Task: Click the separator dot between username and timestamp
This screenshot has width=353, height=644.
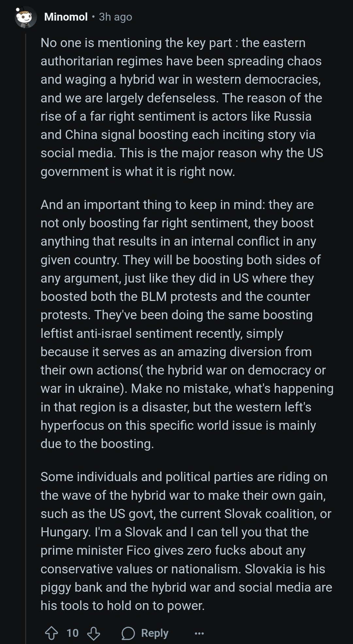Action: pos(93,16)
